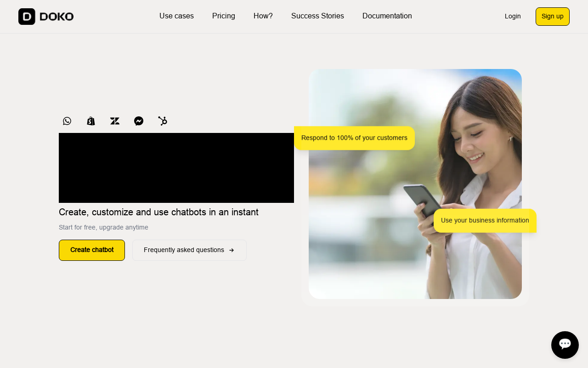The height and width of the screenshot is (368, 588).
Task: Open the Use cases menu
Action: (x=176, y=16)
